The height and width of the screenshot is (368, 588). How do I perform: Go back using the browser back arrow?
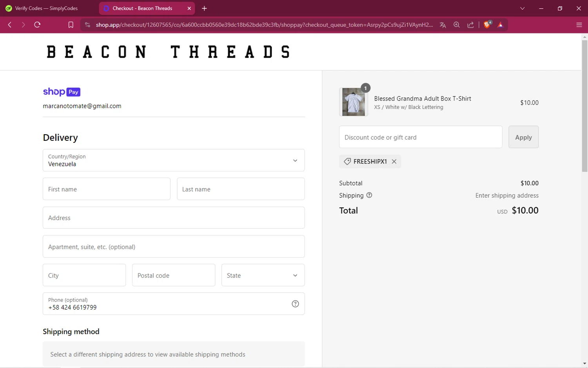(x=10, y=25)
